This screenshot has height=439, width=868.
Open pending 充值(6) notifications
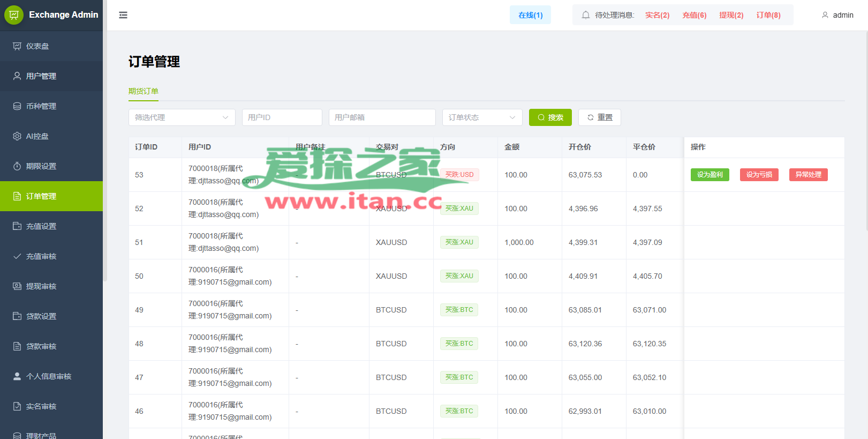pos(695,15)
